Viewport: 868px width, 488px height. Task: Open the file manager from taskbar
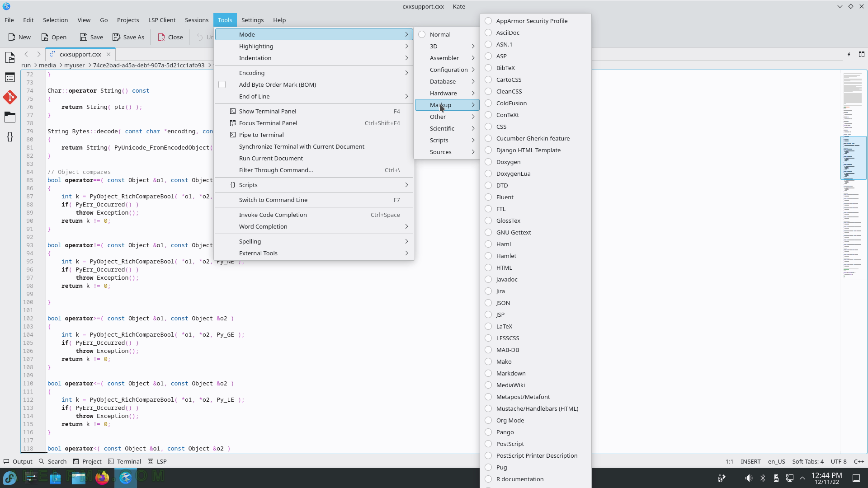(79, 478)
